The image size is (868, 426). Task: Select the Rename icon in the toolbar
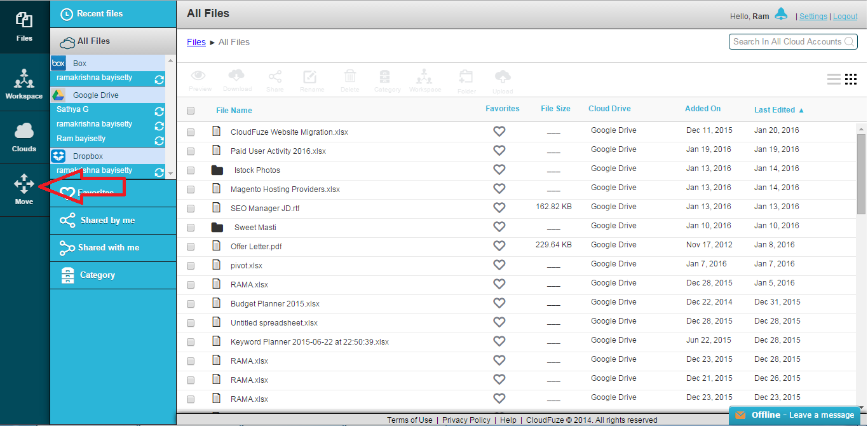(311, 80)
